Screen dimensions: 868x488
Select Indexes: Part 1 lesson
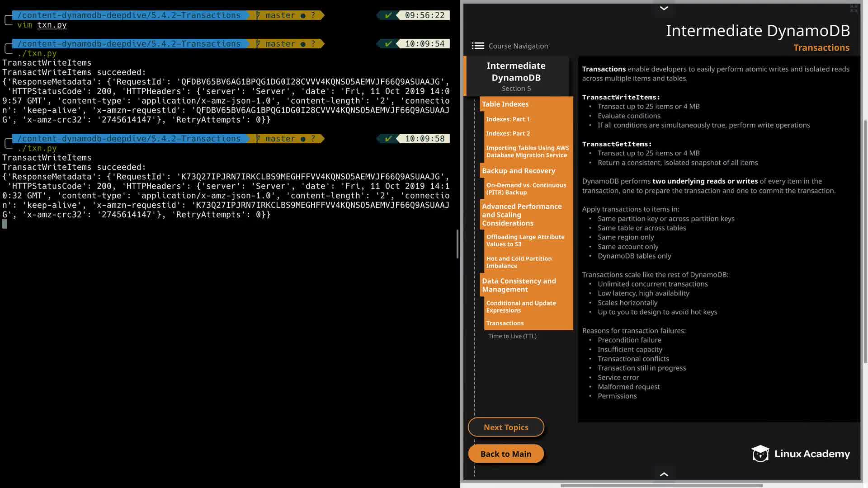pyautogui.click(x=508, y=119)
